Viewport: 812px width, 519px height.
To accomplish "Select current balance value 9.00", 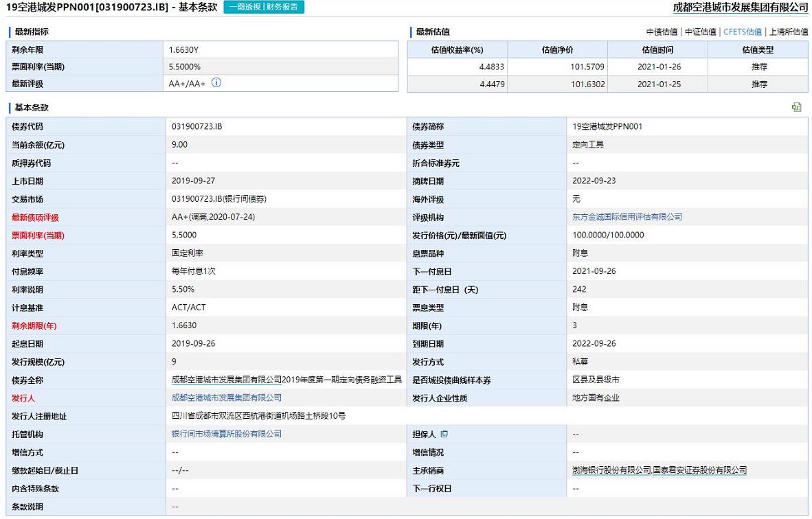I will click(180, 144).
